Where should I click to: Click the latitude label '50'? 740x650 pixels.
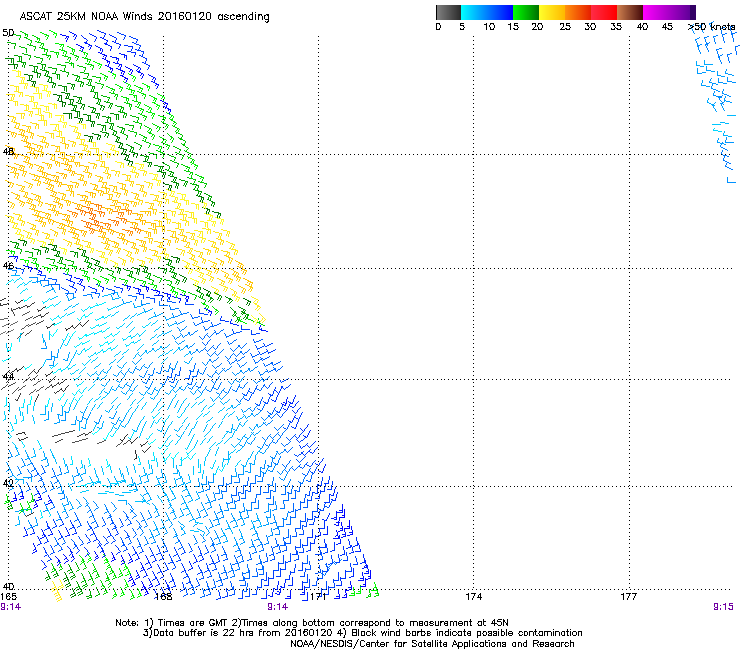coord(8,33)
